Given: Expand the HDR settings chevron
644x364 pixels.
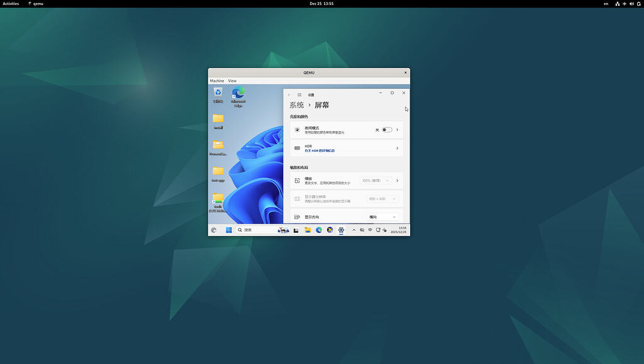Looking at the screenshot, I should 397,148.
